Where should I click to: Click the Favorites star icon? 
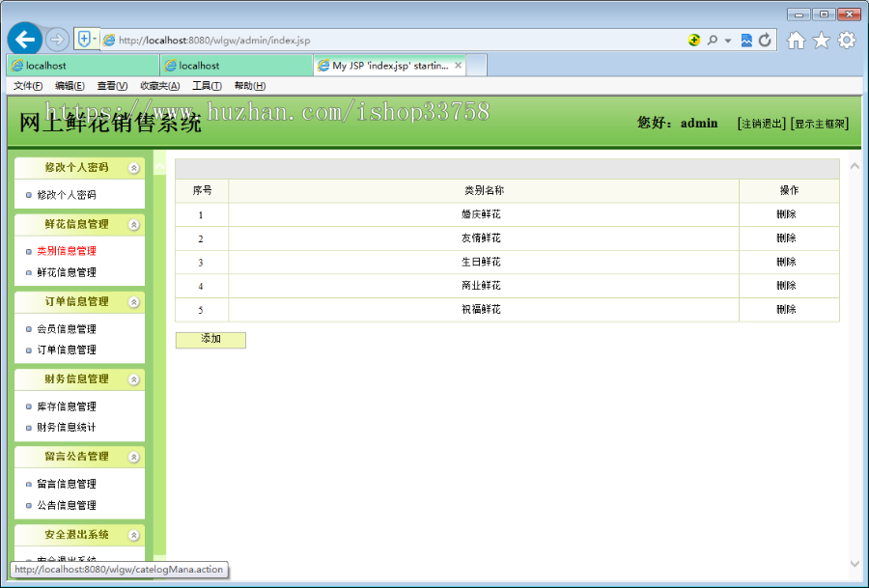pos(820,40)
